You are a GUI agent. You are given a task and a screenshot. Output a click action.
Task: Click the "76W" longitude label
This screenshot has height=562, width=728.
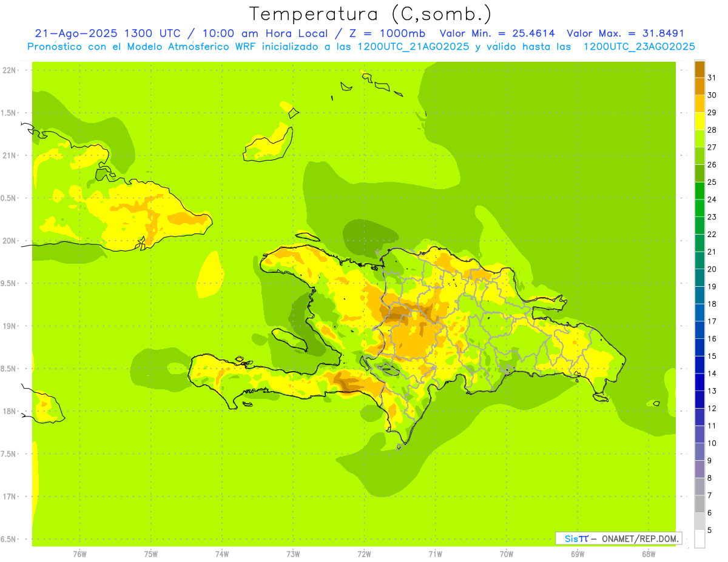tap(79, 554)
